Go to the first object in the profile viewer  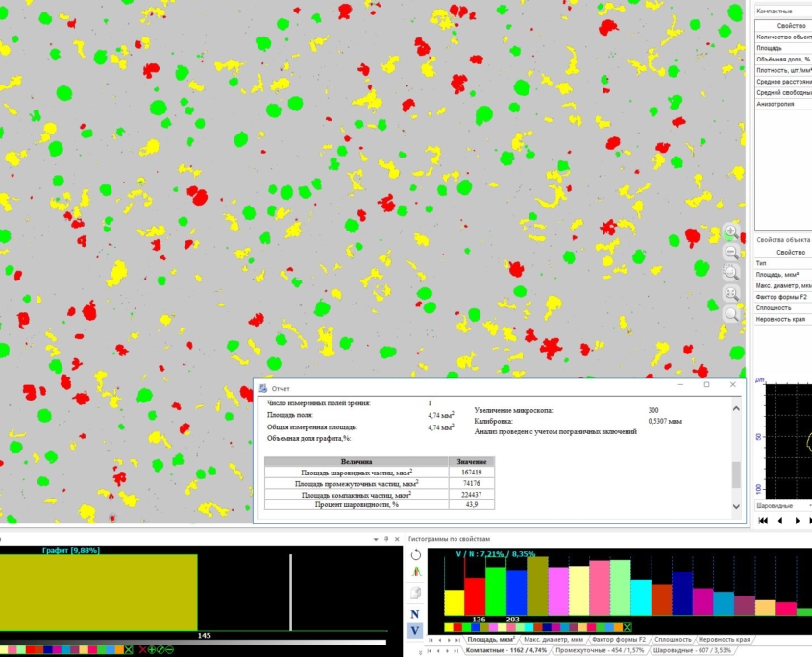tap(763, 521)
